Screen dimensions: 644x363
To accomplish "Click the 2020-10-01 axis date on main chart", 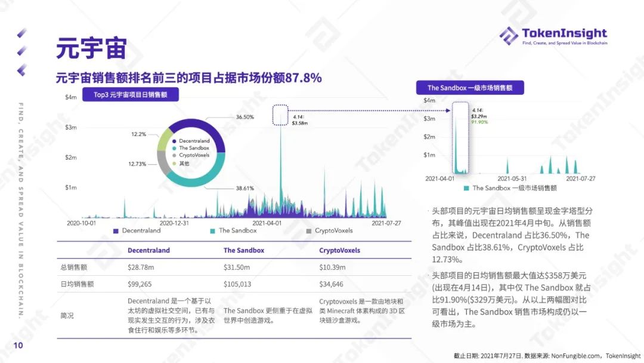I will point(81,223).
